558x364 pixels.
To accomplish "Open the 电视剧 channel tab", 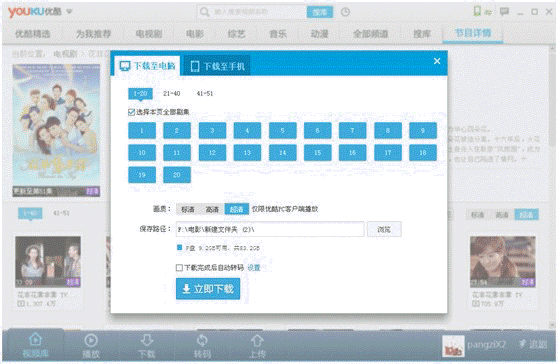I will (x=149, y=34).
